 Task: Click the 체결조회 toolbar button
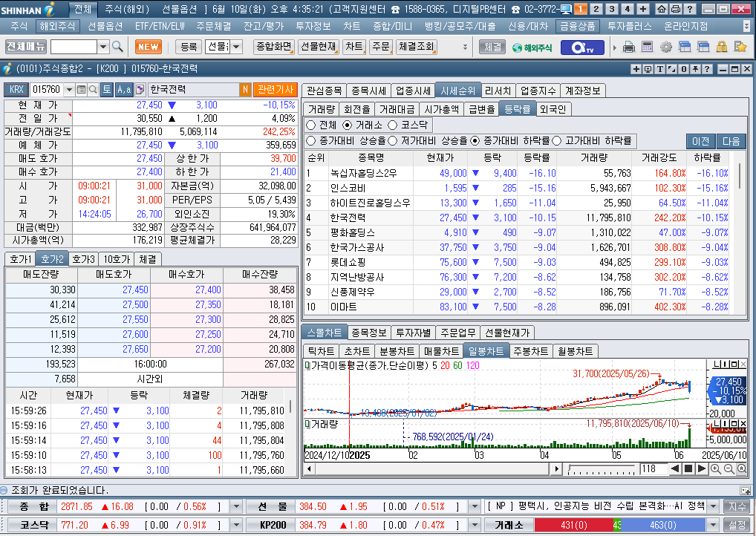(416, 47)
